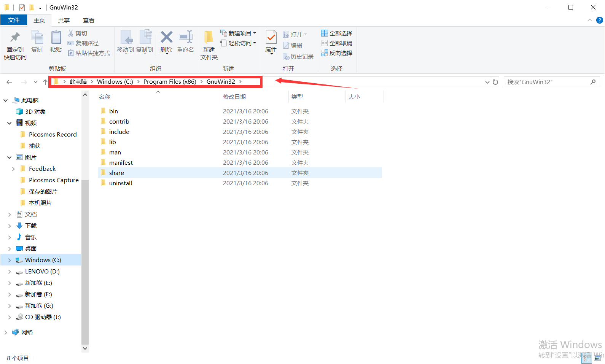Select the man folder
Viewport: 605px width, 364px height.
240,153
